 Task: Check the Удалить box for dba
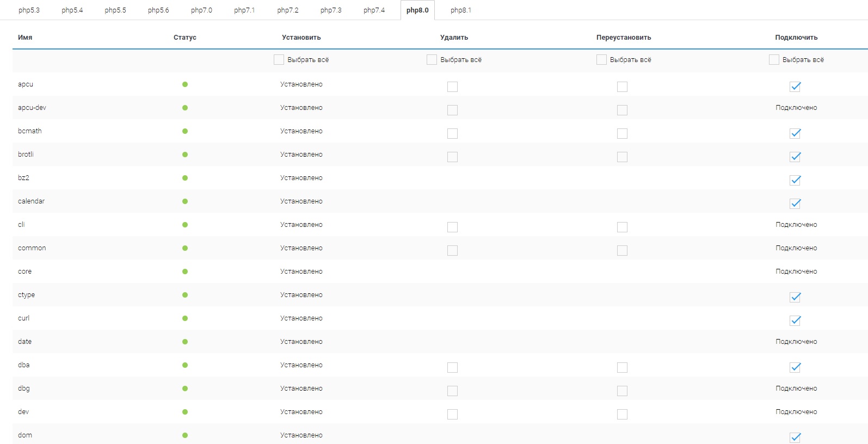click(x=452, y=368)
